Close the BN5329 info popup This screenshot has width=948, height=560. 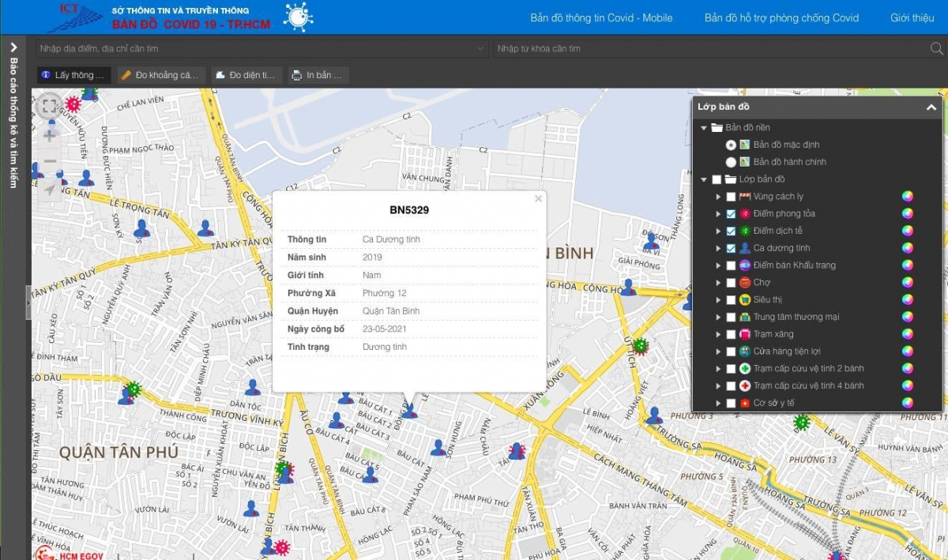(x=539, y=199)
